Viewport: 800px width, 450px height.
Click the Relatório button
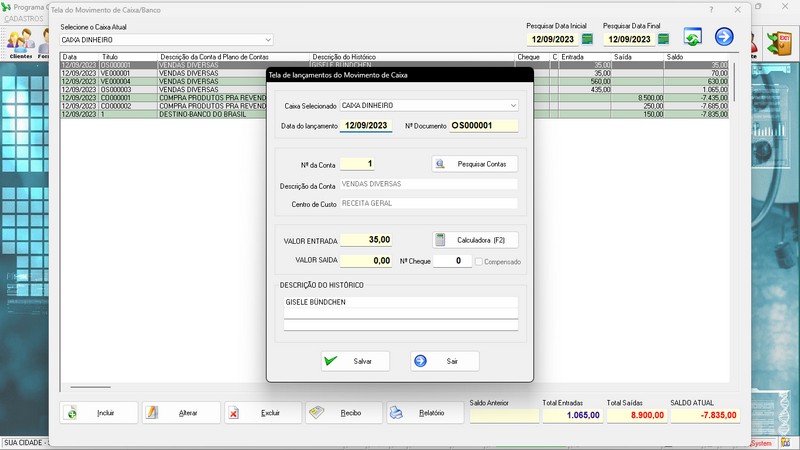click(x=425, y=413)
